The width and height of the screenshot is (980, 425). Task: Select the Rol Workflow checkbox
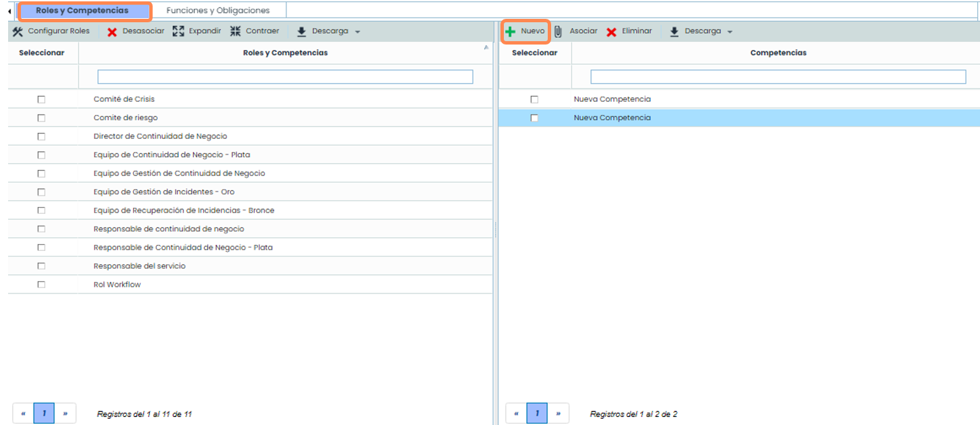coord(41,285)
